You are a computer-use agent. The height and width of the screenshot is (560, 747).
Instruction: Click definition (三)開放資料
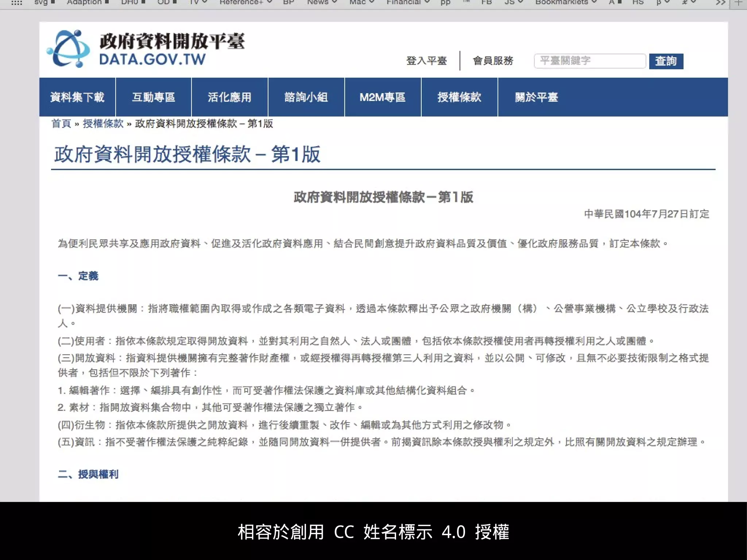383,365
